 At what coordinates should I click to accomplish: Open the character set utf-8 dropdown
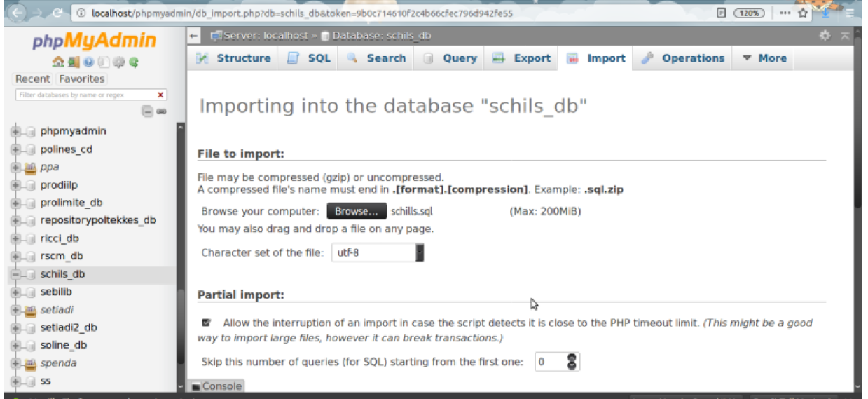point(378,252)
